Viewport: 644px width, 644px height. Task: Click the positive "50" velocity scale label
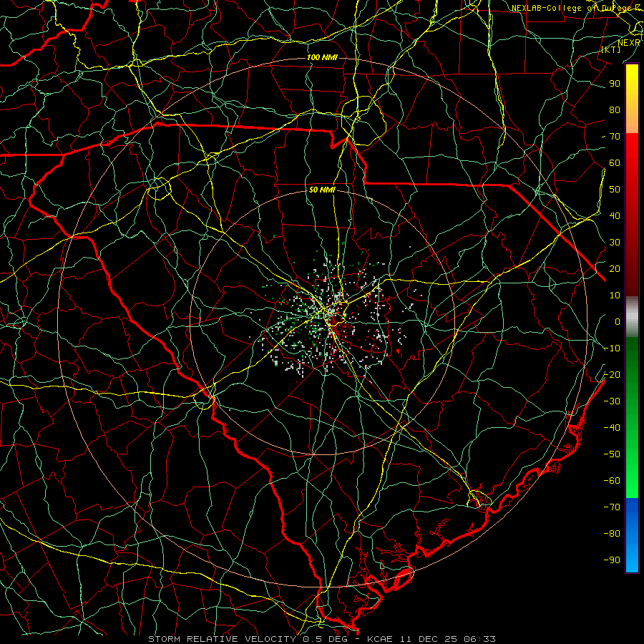tap(615, 190)
